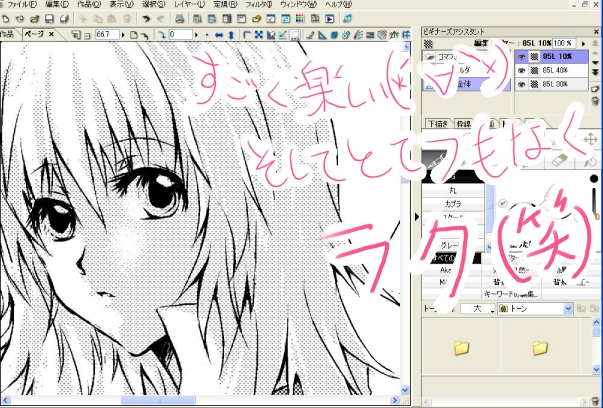Viewport: 603px width, 408px height.
Task: Select the pen tool in assistant panel
Action: (436, 160)
